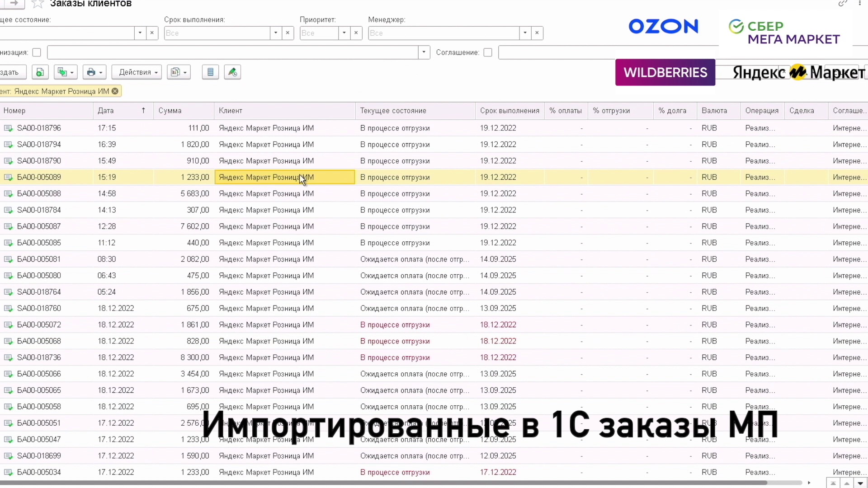868x488 pixels.
Task: Open the Действия menu
Action: tap(137, 72)
